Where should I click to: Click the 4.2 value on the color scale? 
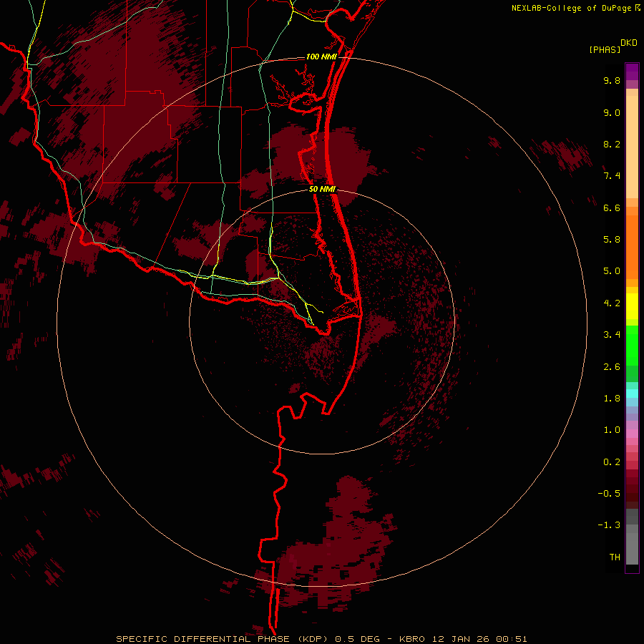point(612,303)
